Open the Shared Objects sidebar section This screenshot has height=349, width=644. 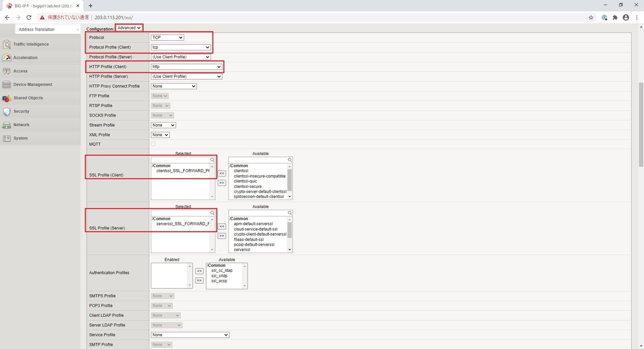tap(28, 98)
